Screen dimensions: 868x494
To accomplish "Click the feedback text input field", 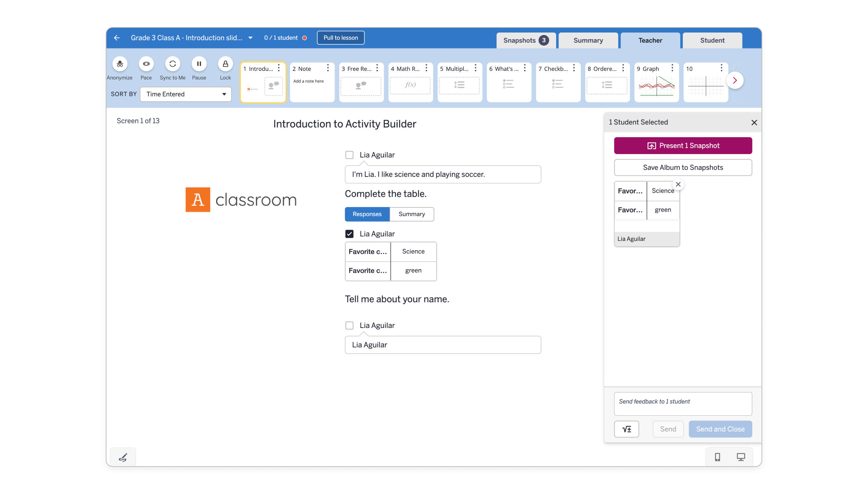I will coord(683,404).
